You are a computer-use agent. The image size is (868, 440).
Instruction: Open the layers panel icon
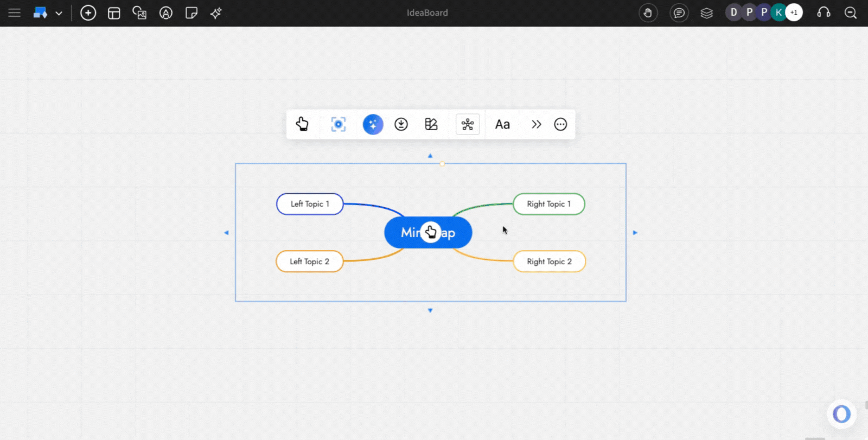pos(706,13)
